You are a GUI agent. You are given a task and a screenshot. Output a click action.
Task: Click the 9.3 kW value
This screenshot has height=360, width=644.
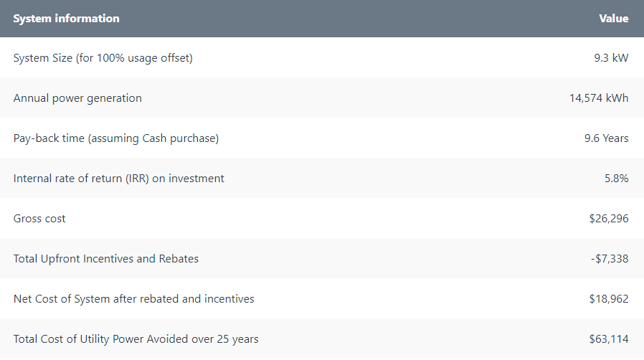point(611,58)
